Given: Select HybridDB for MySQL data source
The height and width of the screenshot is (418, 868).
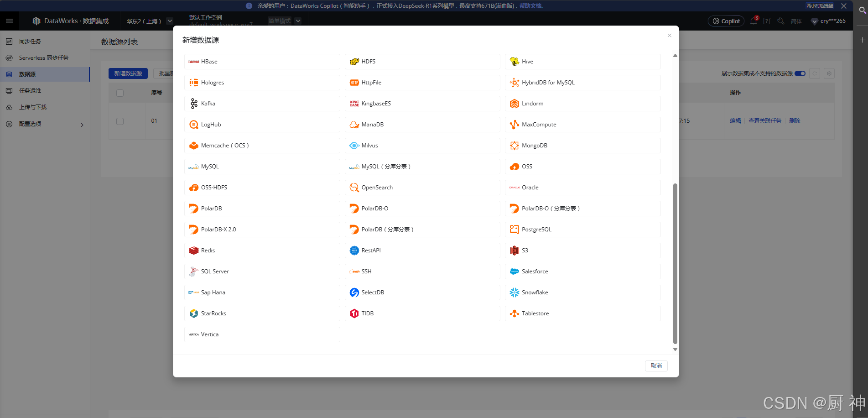Looking at the screenshot, I should point(583,83).
